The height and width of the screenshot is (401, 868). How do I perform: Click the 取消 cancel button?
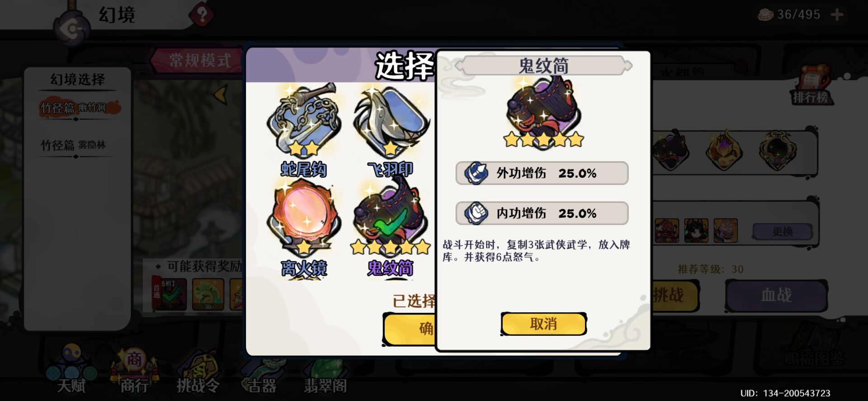point(543,324)
